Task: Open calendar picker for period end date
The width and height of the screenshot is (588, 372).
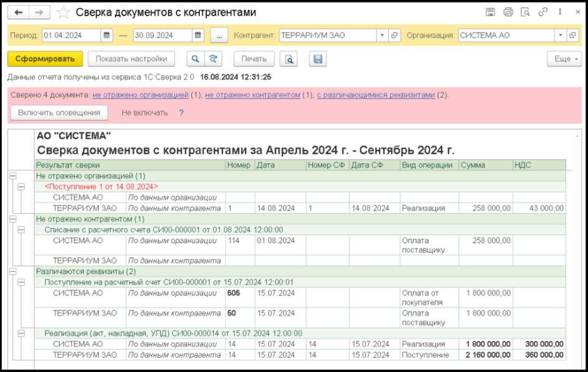Action: pyautogui.click(x=198, y=35)
